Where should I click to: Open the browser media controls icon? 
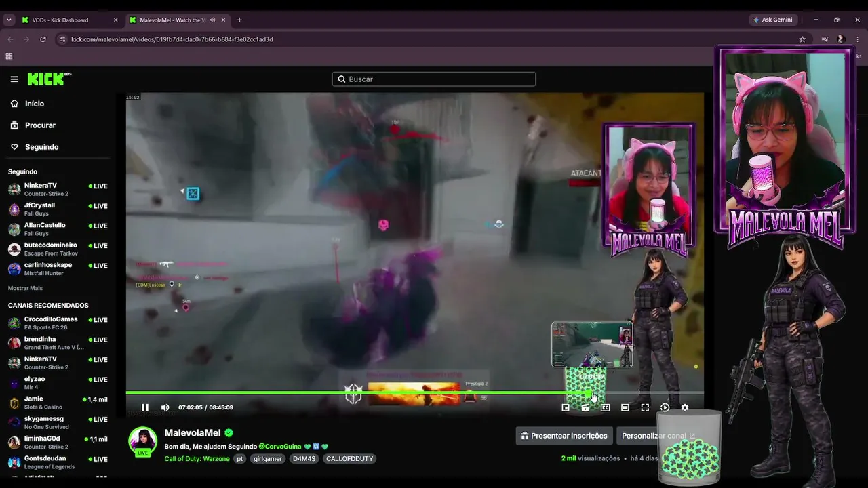[825, 39]
